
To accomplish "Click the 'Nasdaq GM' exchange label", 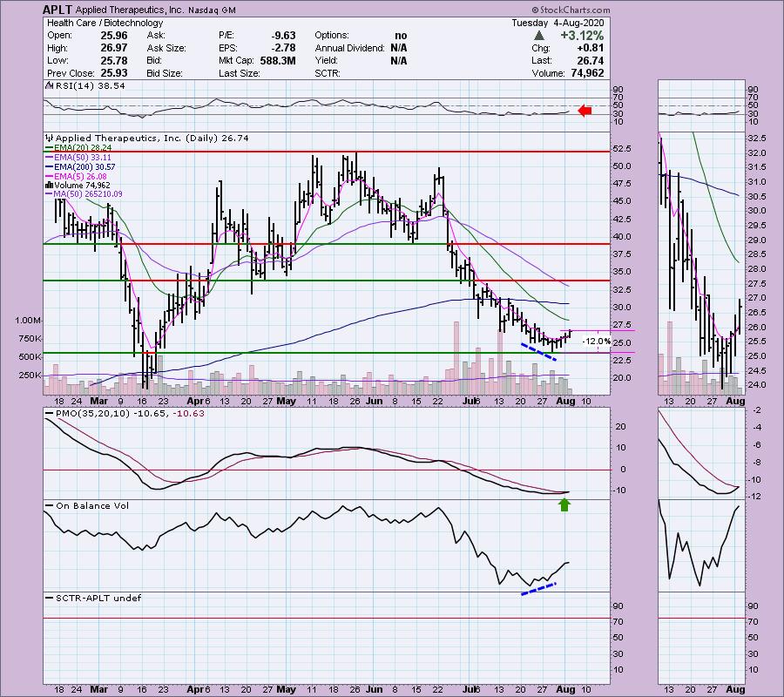I will point(212,10).
